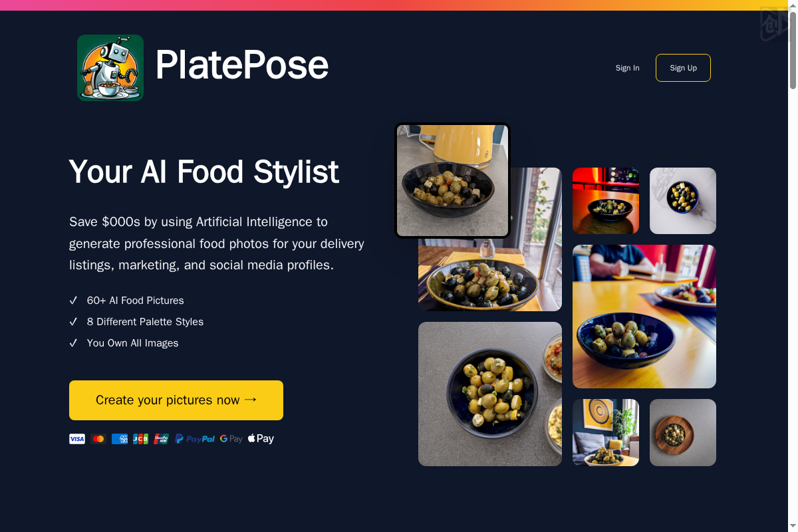Click the Sign Up button

(x=683, y=68)
